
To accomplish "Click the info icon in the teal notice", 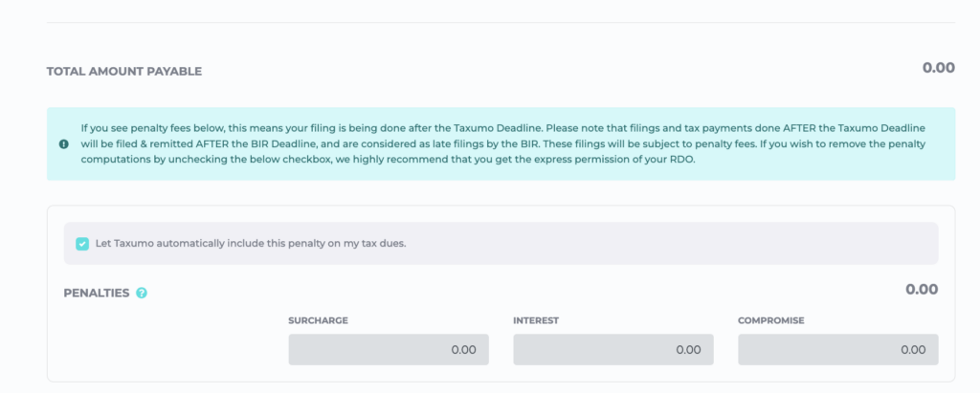I will 63,144.
